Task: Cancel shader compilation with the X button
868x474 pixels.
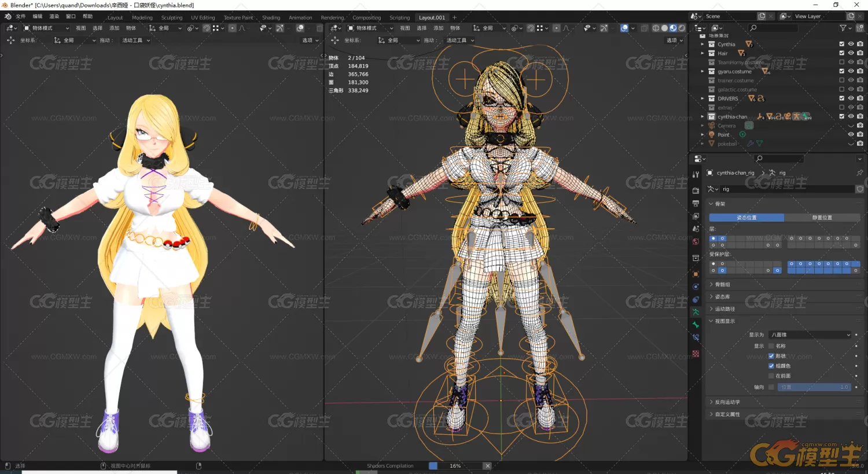Action: pyautogui.click(x=487, y=466)
